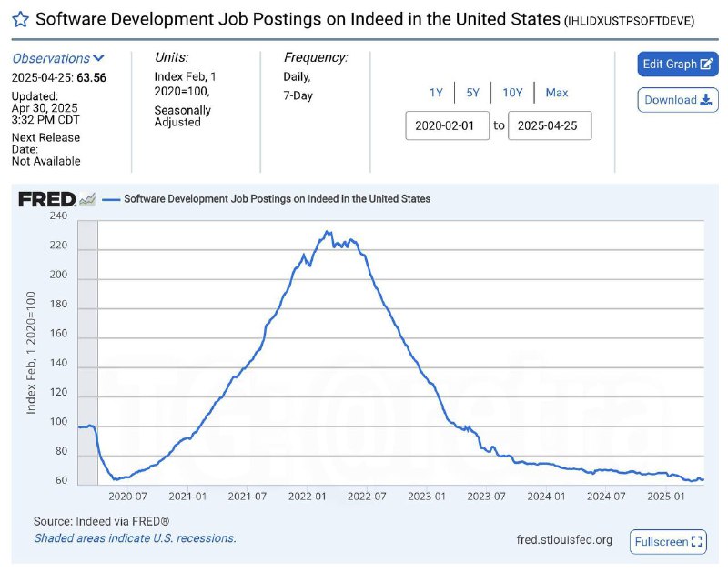Click 'Shaded areas indicate U.S. recessions' note
Image resolution: width=728 pixels, height=572 pixels.
point(135,538)
